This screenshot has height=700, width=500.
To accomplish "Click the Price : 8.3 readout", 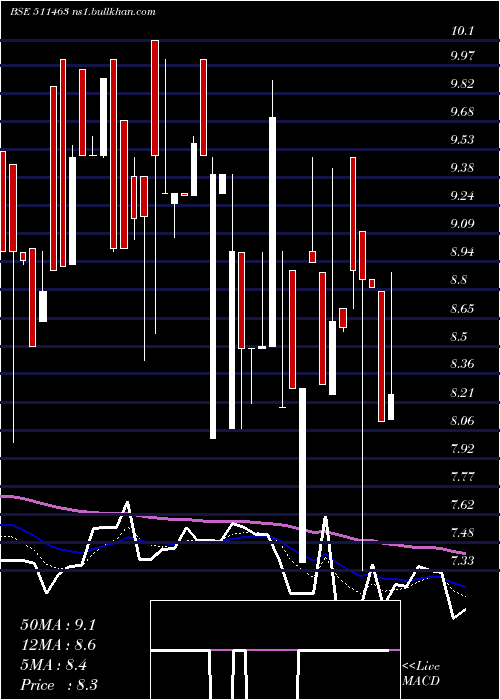I will click(59, 685).
